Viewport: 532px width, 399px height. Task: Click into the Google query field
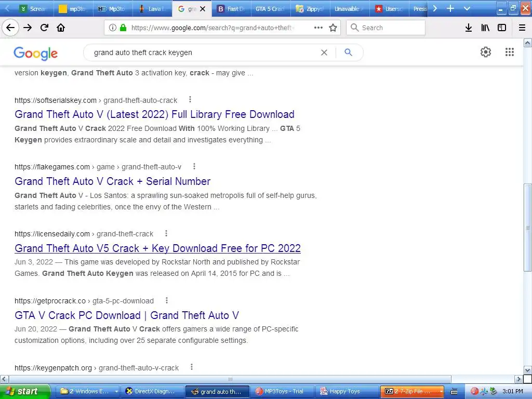click(204, 52)
